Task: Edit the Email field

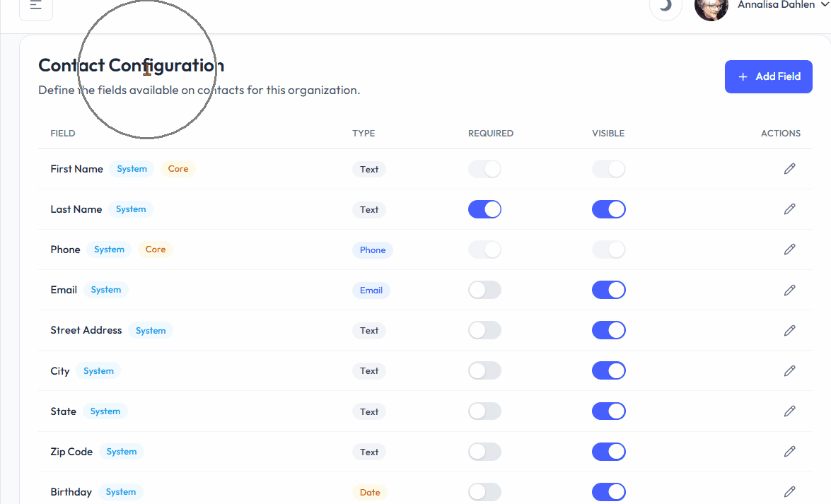Action: pos(789,290)
